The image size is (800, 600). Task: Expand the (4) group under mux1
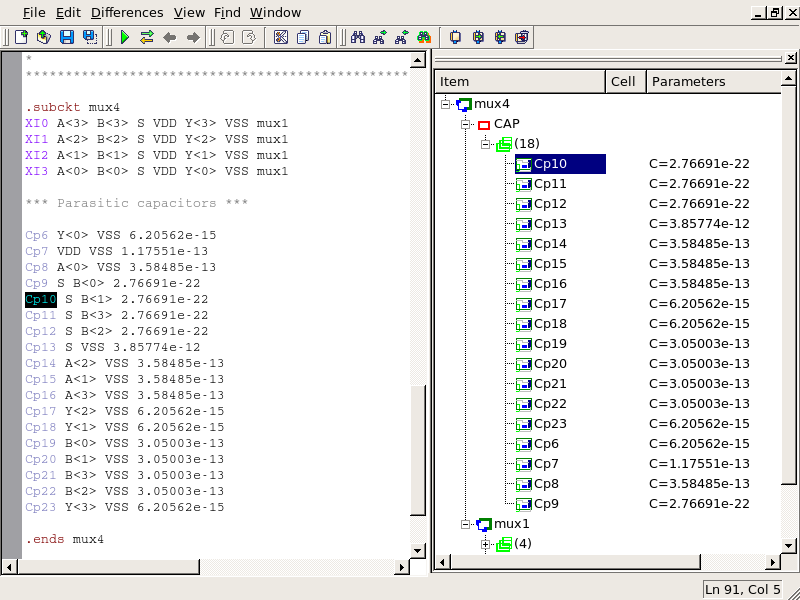point(486,544)
